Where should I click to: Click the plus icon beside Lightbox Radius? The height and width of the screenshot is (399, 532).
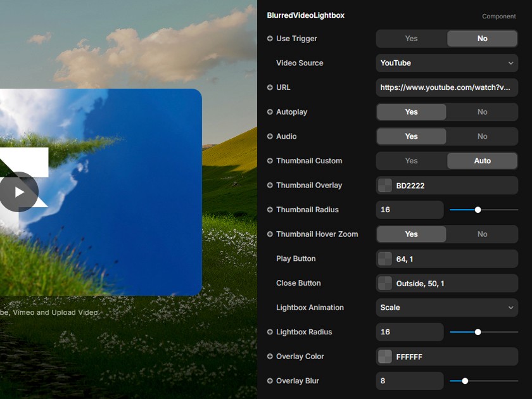coord(270,331)
